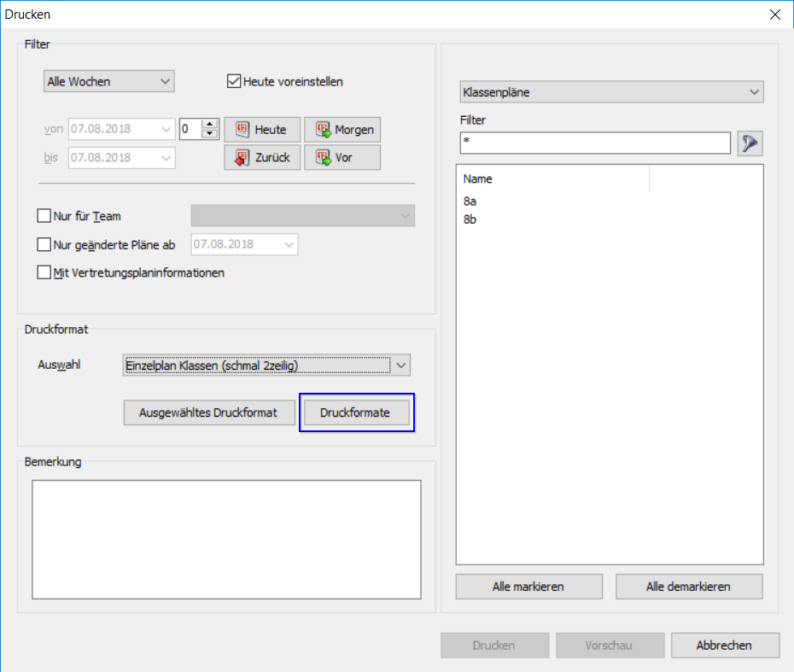The width and height of the screenshot is (794, 672).
Task: Click Alle markieren button
Action: pos(528,587)
